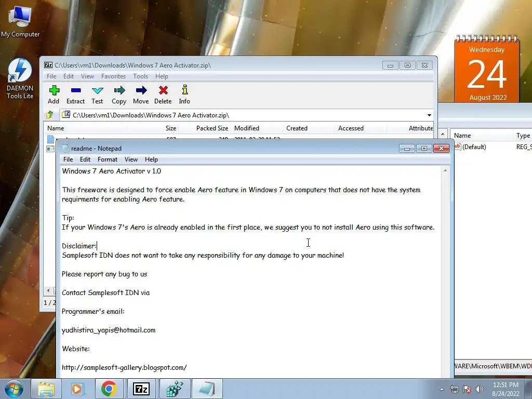The width and height of the screenshot is (532, 399).
Task: Open Windows Explorer from the taskbar
Action: click(x=46, y=389)
